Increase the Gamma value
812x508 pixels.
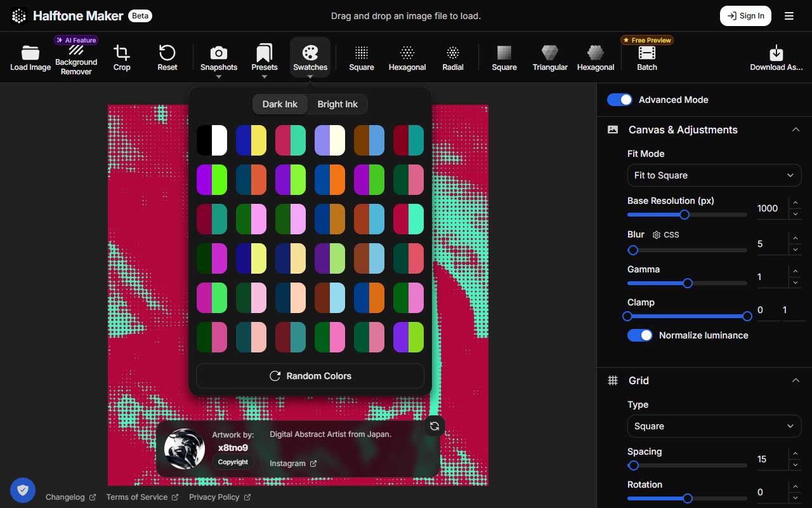[796, 272]
